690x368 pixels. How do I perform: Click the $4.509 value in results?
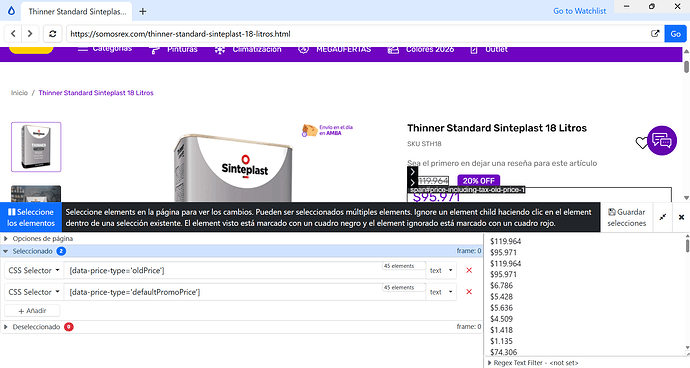[501, 319]
